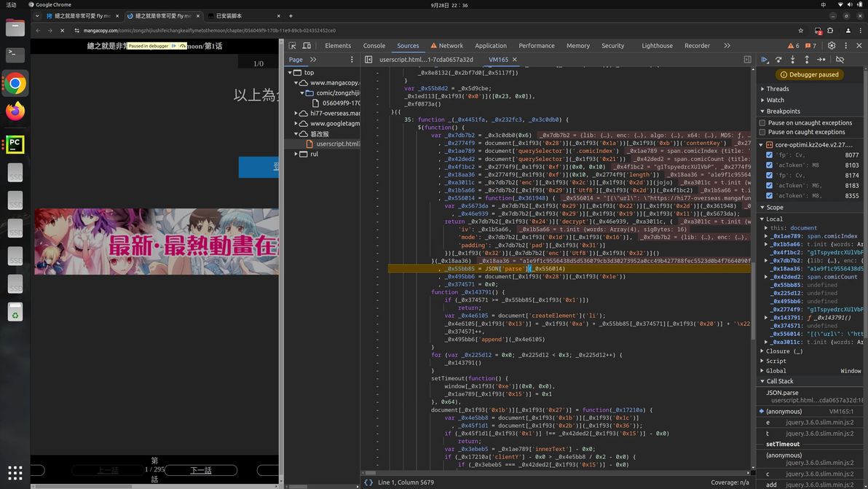Open the Terminal from the dock
This screenshot has width=868, height=489.
tap(15, 54)
